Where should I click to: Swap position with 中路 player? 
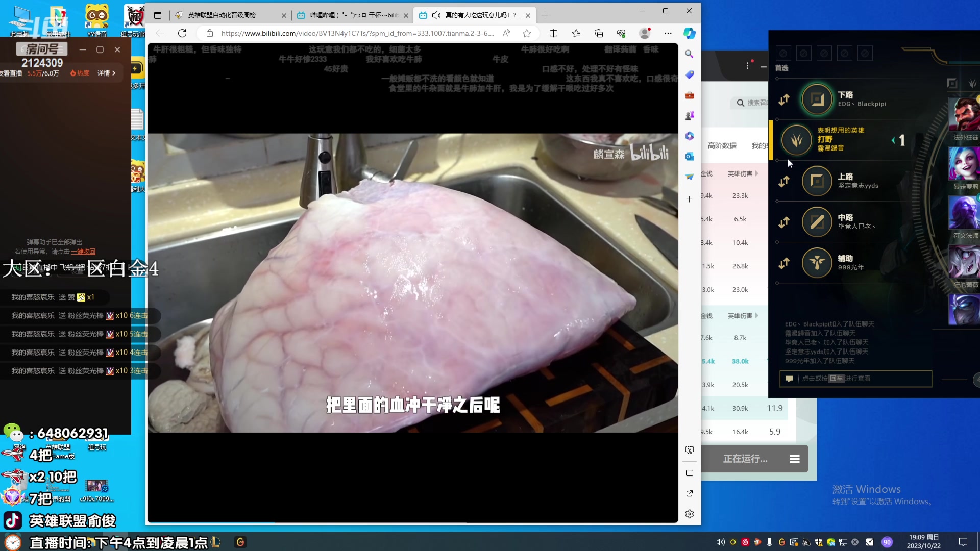click(x=784, y=222)
